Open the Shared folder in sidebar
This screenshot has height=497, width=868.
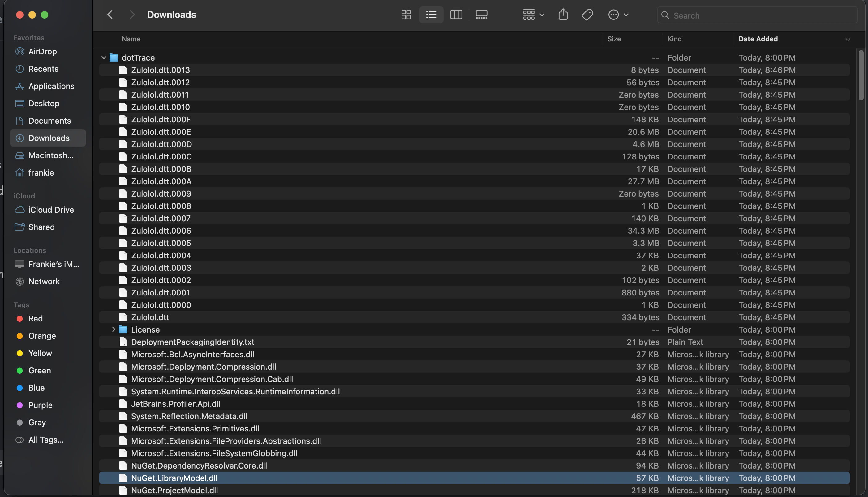(x=48, y=227)
